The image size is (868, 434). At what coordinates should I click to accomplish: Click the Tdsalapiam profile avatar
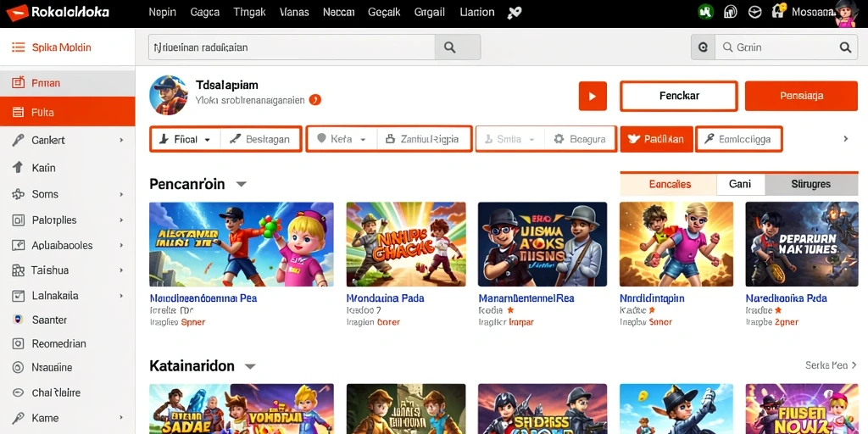coord(169,95)
